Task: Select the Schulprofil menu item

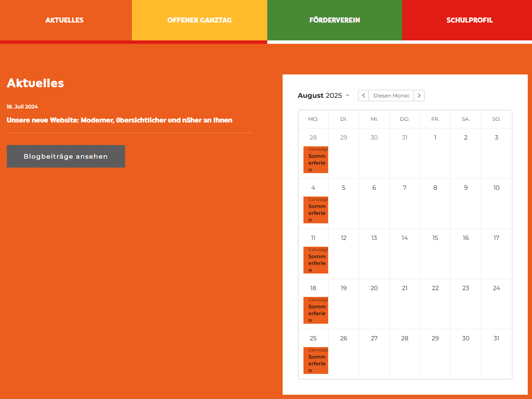Action: (x=469, y=20)
